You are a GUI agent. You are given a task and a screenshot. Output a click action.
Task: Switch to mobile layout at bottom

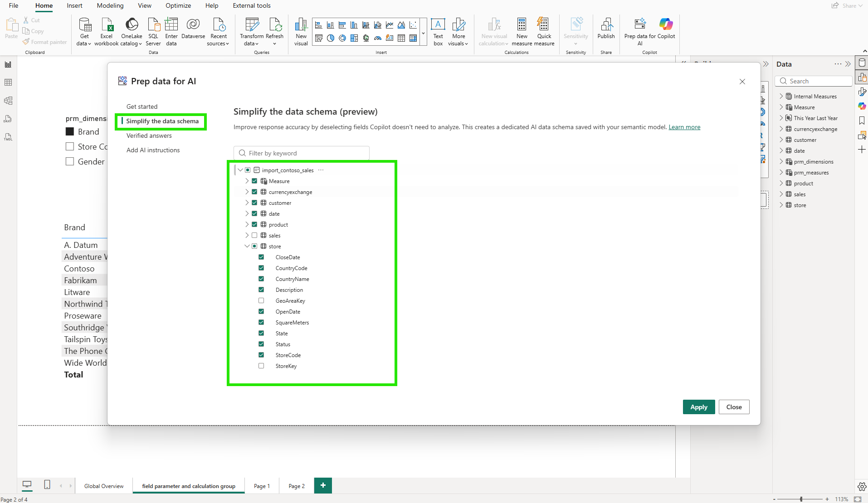tap(47, 485)
